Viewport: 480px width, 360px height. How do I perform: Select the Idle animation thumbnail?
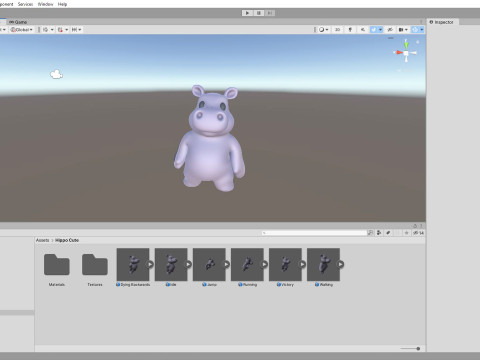(171, 264)
